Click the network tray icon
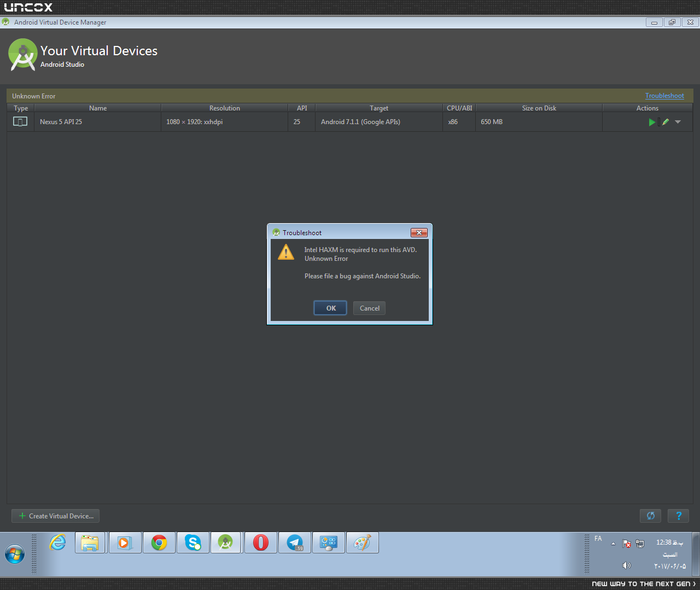 (x=640, y=544)
